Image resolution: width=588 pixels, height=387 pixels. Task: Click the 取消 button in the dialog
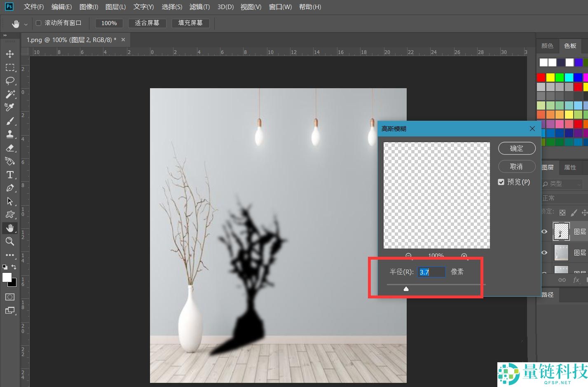coord(517,167)
